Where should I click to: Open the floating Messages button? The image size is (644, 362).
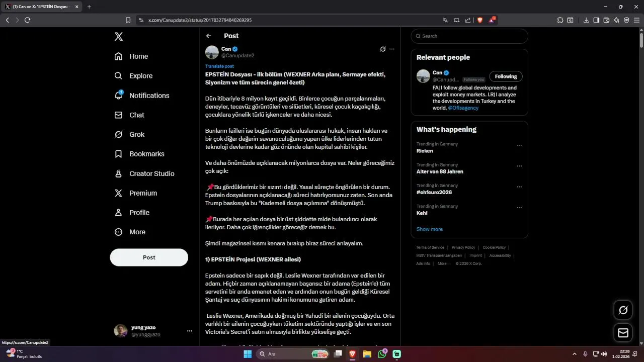pyautogui.click(x=623, y=333)
